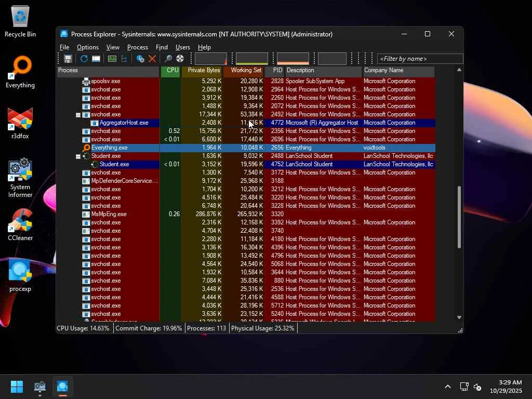
Task: Click the scrollbar up arrow
Action: 459,70
